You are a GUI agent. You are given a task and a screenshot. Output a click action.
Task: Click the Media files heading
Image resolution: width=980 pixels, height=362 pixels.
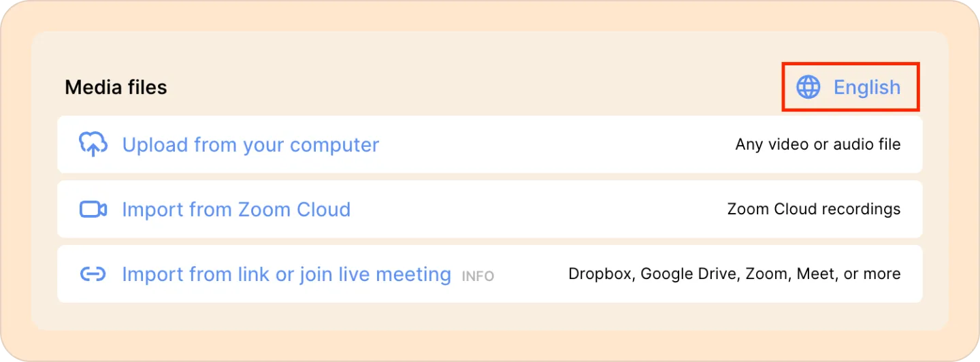tap(116, 87)
